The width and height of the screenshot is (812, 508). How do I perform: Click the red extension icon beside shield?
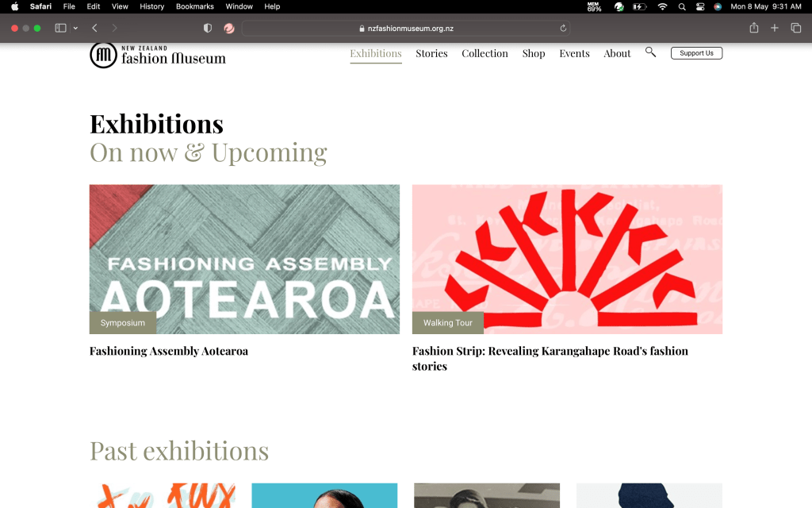click(229, 28)
